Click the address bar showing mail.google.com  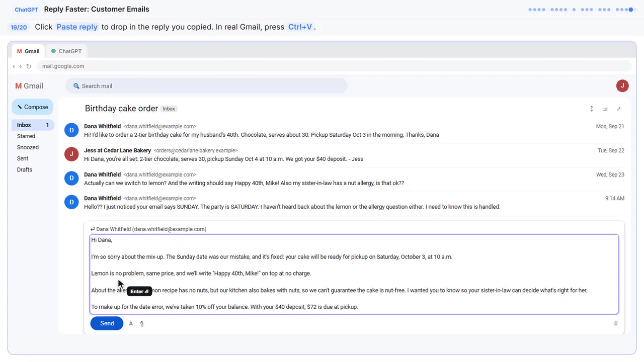click(334, 66)
